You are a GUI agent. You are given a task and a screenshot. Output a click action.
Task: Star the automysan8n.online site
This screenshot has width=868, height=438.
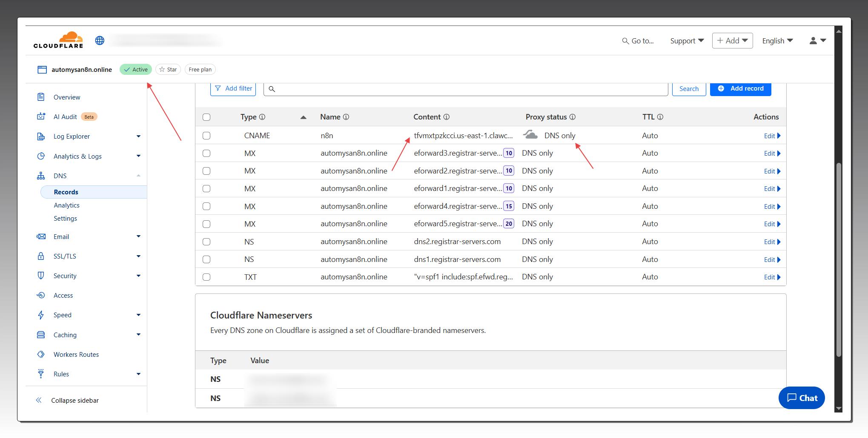click(x=168, y=69)
